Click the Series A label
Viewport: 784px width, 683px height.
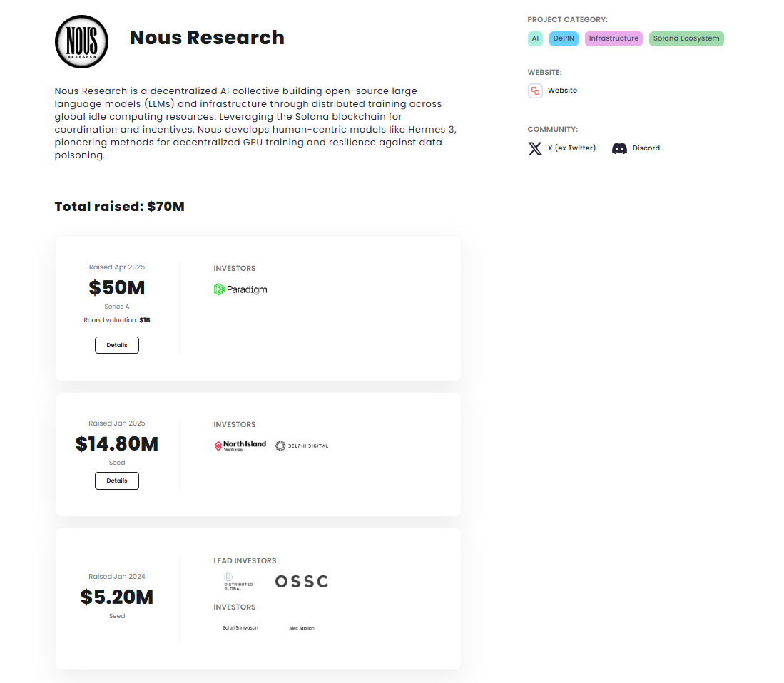117,307
